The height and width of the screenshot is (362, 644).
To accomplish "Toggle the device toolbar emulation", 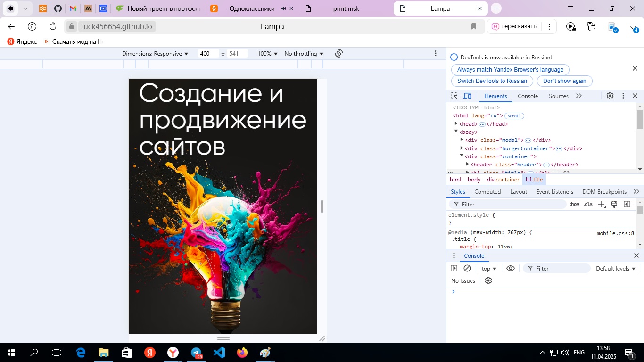I will (x=467, y=96).
